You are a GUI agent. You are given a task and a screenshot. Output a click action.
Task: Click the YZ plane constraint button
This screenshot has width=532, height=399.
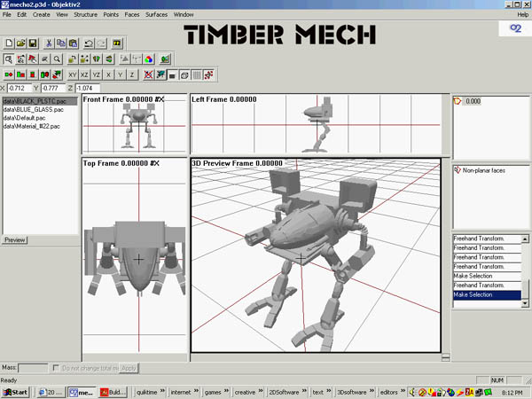click(97, 74)
